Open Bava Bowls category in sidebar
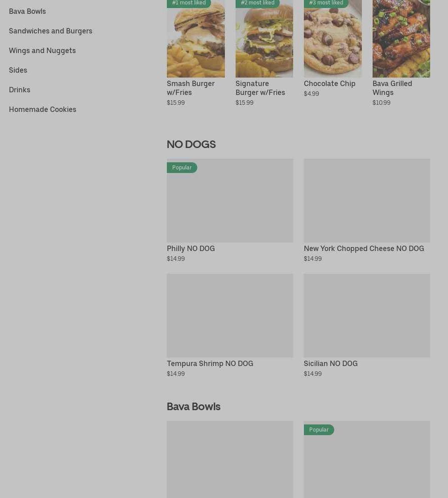Screen dimensions: 448x498 point(27,12)
